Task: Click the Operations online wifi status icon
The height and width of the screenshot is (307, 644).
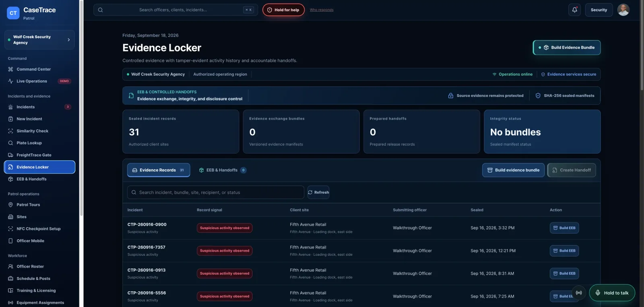Action: pos(494,74)
